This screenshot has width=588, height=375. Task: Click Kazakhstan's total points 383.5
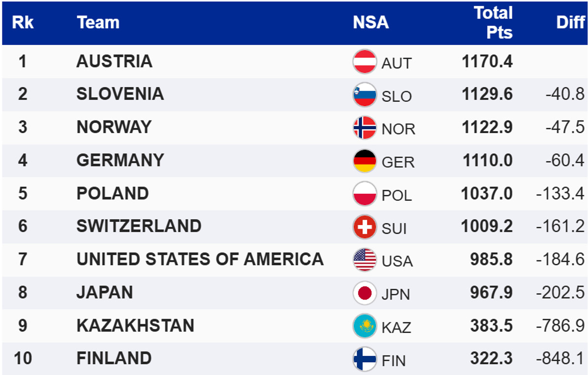[491, 326]
